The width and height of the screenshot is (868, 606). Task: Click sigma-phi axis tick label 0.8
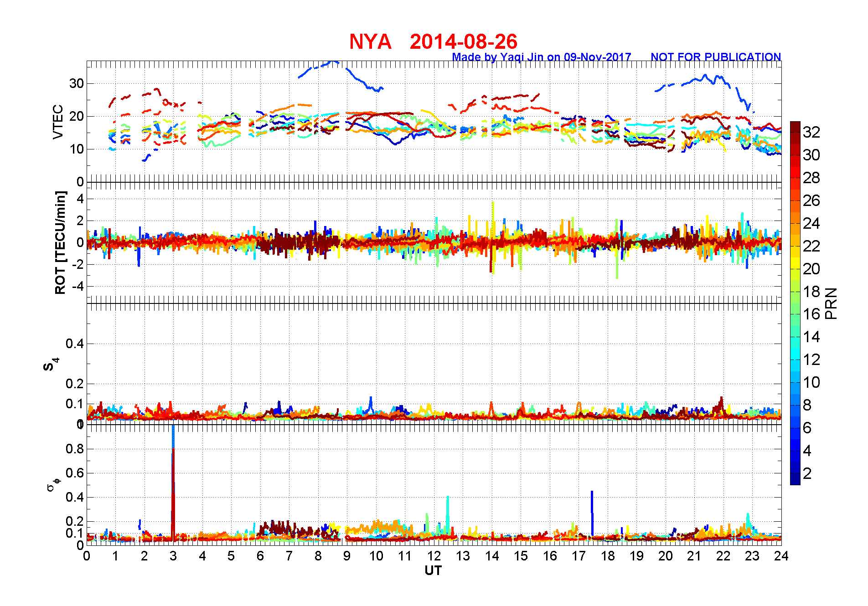(x=75, y=449)
